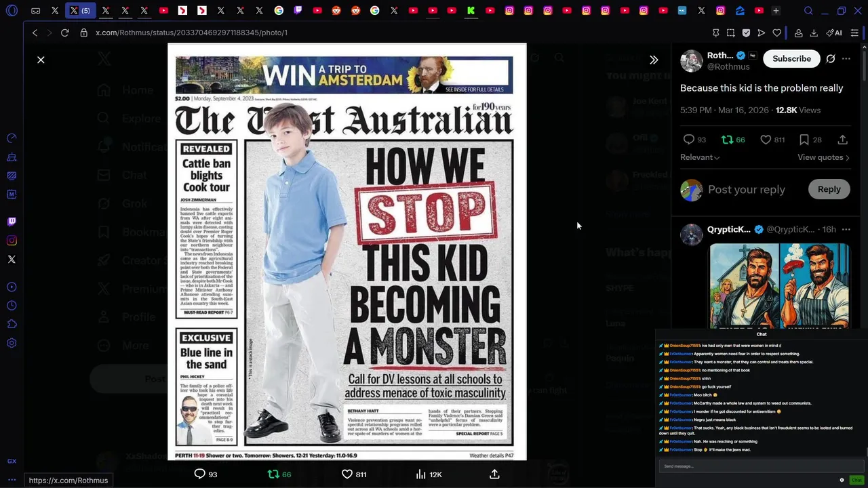Viewport: 868px width, 488px height.
Task: Share the post using the upload icon below the image
Action: point(494,474)
